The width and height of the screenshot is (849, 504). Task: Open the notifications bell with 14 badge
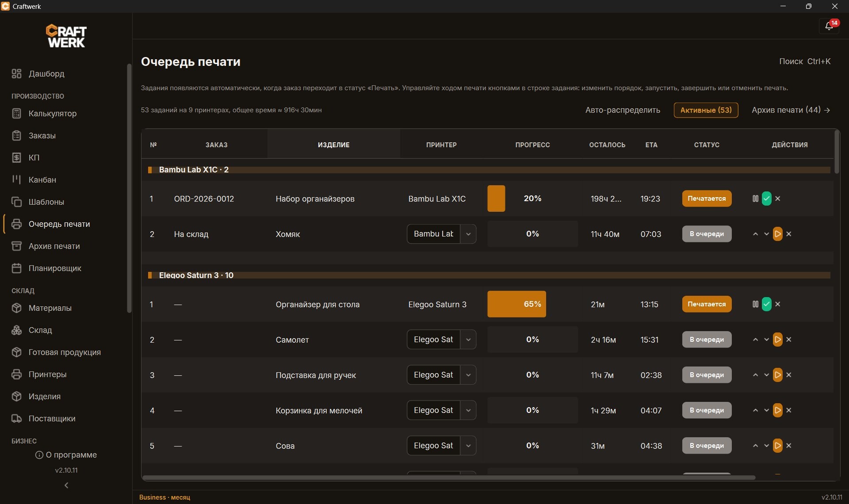(829, 26)
